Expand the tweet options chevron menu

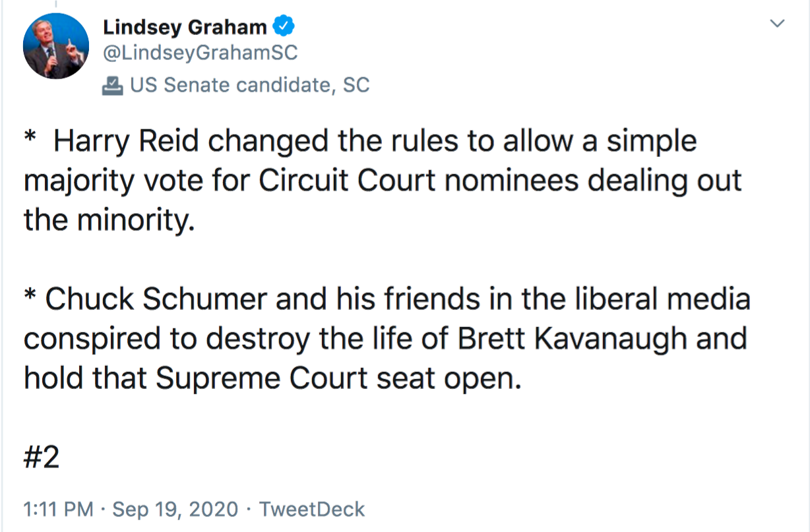pyautogui.click(x=778, y=24)
